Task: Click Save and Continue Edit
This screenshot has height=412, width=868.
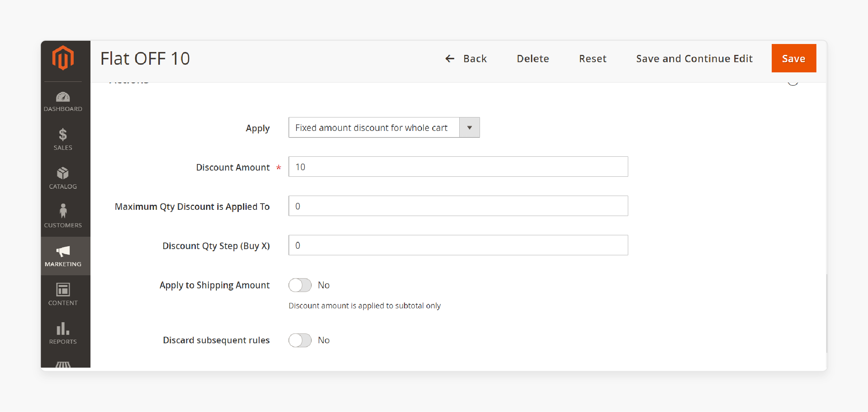Action: pos(694,58)
